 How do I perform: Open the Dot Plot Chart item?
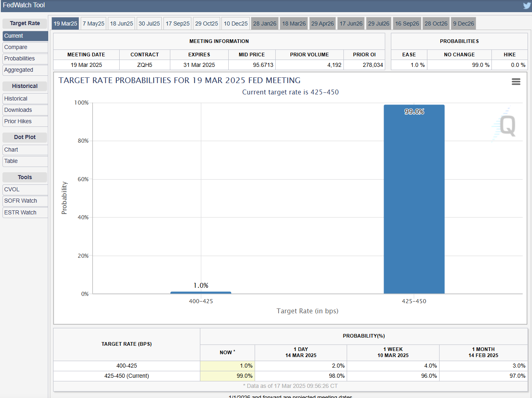[25, 150]
